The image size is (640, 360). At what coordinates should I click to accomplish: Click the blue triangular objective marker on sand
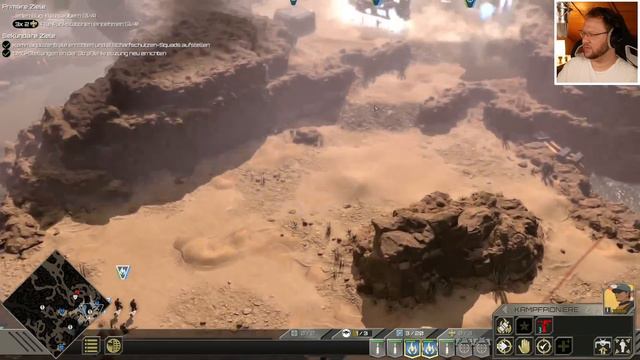pos(122,271)
